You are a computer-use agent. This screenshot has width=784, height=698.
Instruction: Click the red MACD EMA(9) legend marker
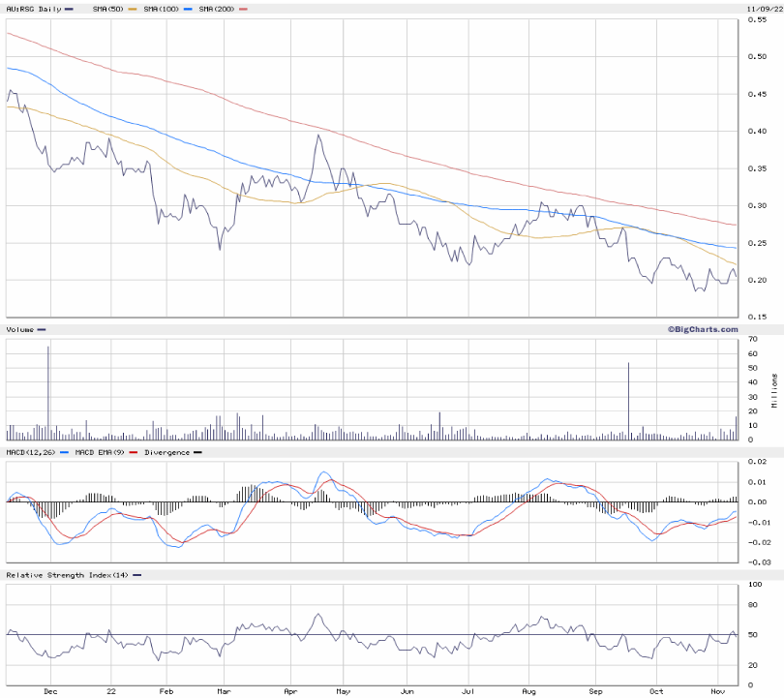[134, 452]
